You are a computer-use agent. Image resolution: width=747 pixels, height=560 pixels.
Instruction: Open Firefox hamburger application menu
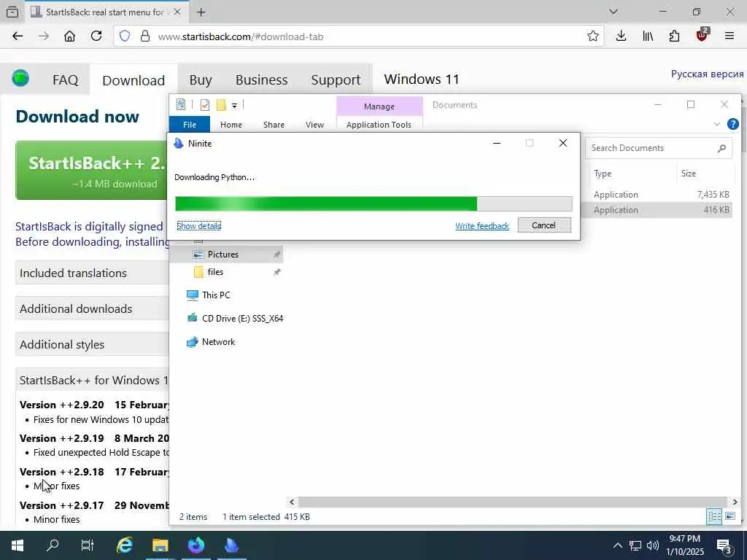pos(729,36)
